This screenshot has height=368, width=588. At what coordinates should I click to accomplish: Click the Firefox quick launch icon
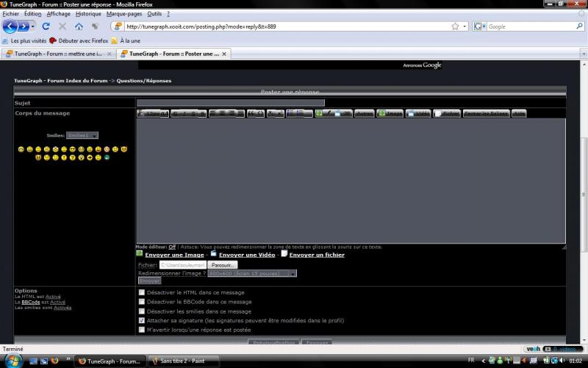(x=54, y=361)
